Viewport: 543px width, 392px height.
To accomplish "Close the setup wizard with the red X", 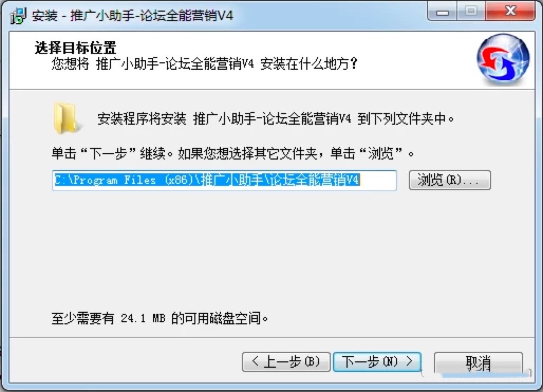I will (510, 12).
